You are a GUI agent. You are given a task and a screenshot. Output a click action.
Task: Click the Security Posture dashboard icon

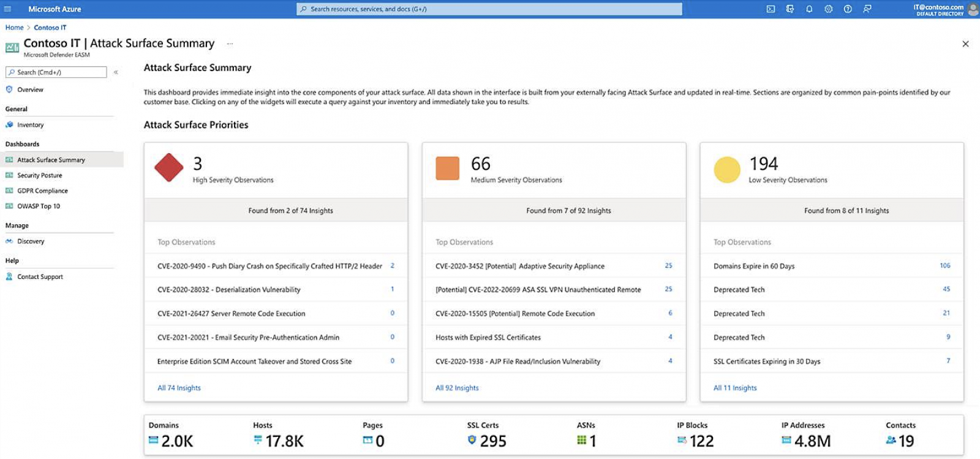pos(9,175)
